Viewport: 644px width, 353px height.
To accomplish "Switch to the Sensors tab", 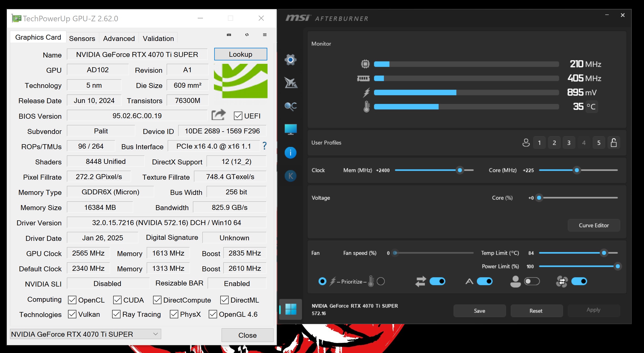I will click(x=82, y=38).
